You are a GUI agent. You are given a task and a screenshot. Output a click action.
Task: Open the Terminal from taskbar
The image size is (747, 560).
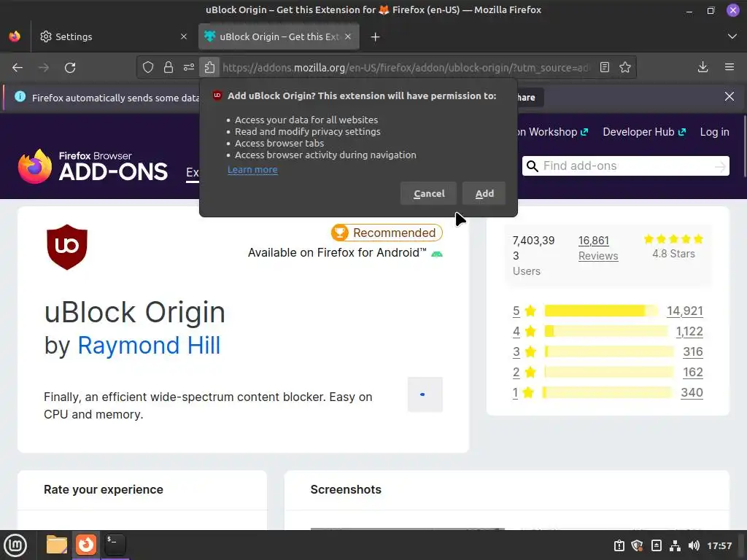(x=115, y=545)
